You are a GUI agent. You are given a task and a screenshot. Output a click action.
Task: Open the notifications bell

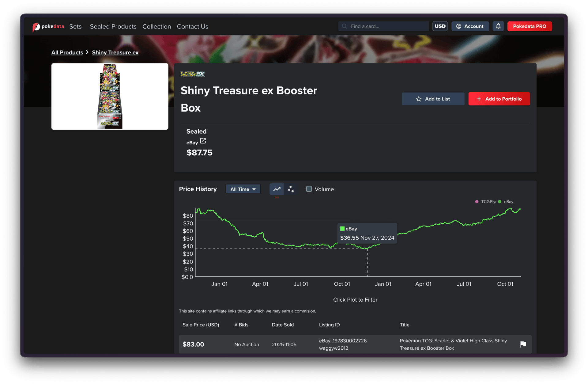(x=498, y=26)
